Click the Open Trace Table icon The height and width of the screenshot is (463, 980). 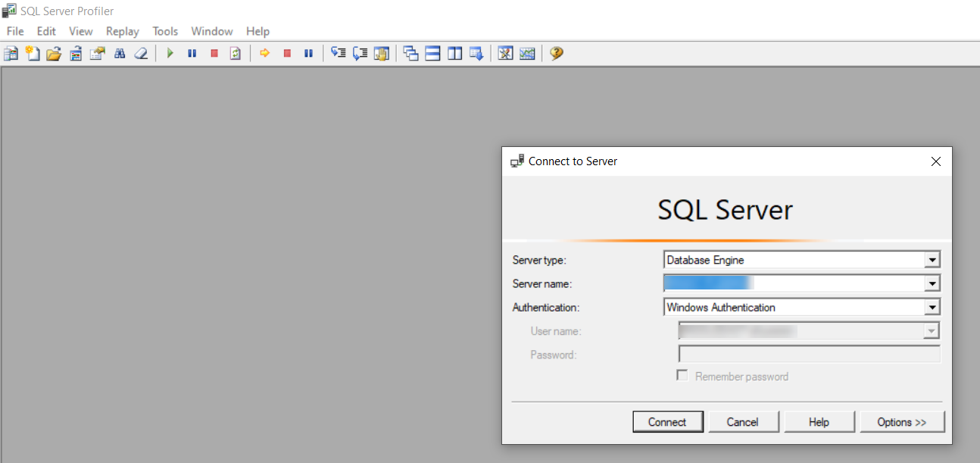76,54
